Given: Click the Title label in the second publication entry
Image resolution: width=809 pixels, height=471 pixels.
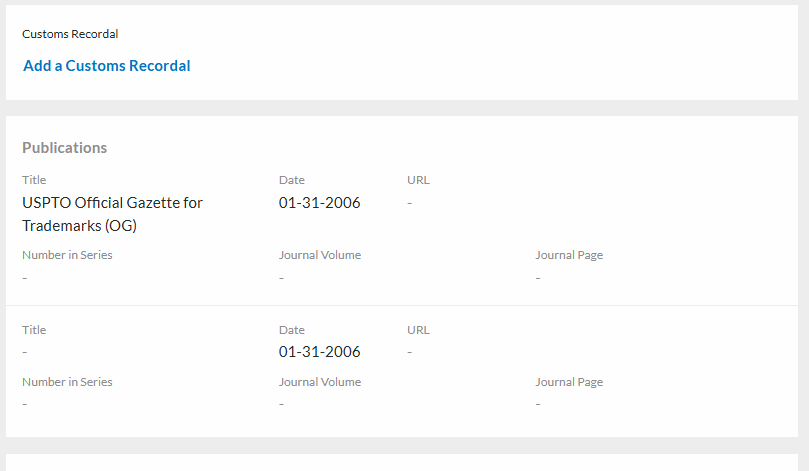Looking at the screenshot, I should (x=34, y=330).
